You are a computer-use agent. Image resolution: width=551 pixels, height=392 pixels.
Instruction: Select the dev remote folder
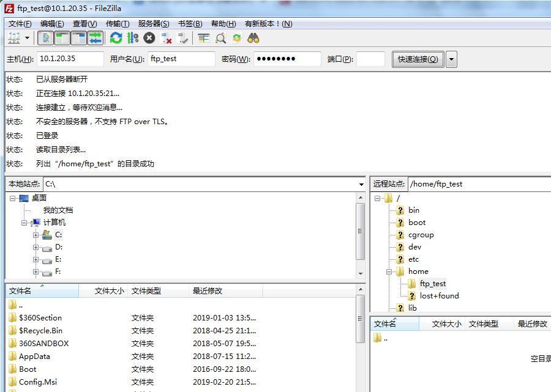point(414,247)
